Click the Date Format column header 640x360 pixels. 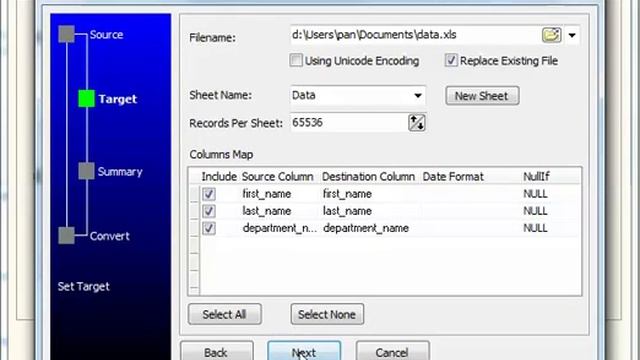click(x=453, y=177)
